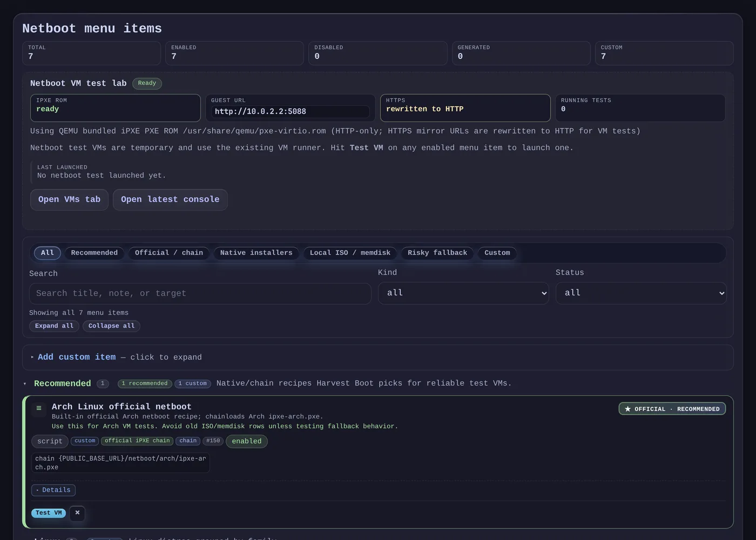This screenshot has width=756, height=540.
Task: Click Open VMs tab button
Action: (69, 200)
